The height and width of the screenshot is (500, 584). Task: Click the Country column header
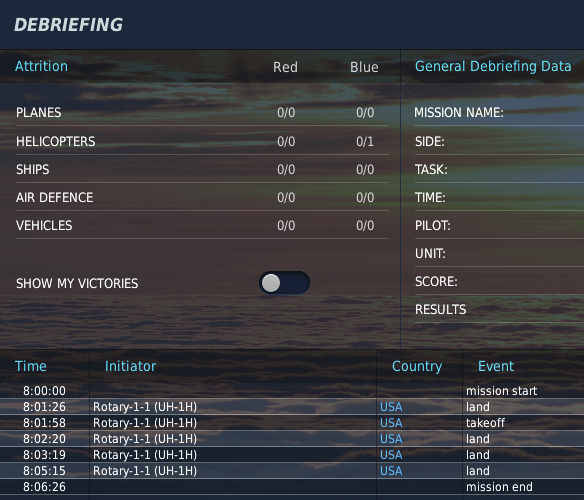(417, 367)
